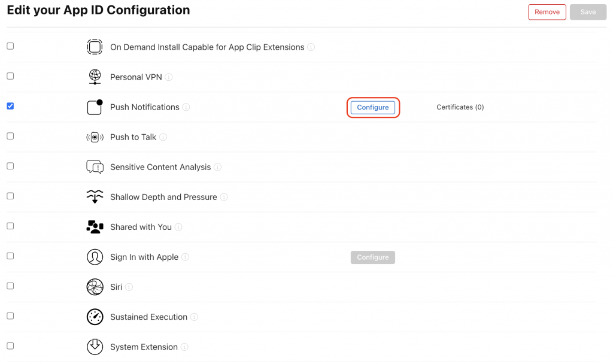Uncheck the Push Notifications checkbox
613x364 pixels.
[x=10, y=106]
